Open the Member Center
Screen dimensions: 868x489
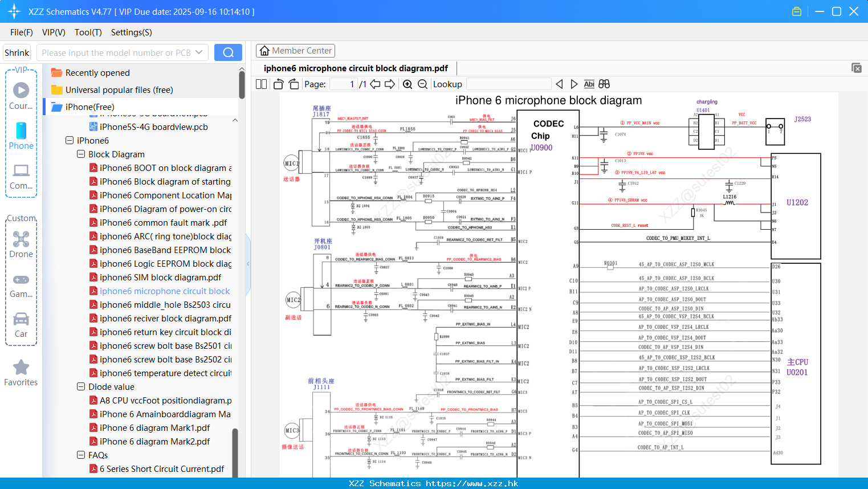[295, 51]
